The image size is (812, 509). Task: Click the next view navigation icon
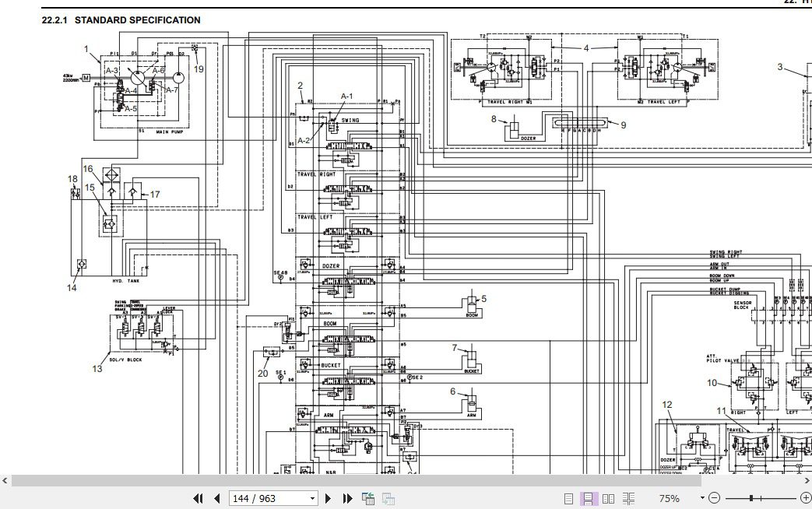(388, 499)
